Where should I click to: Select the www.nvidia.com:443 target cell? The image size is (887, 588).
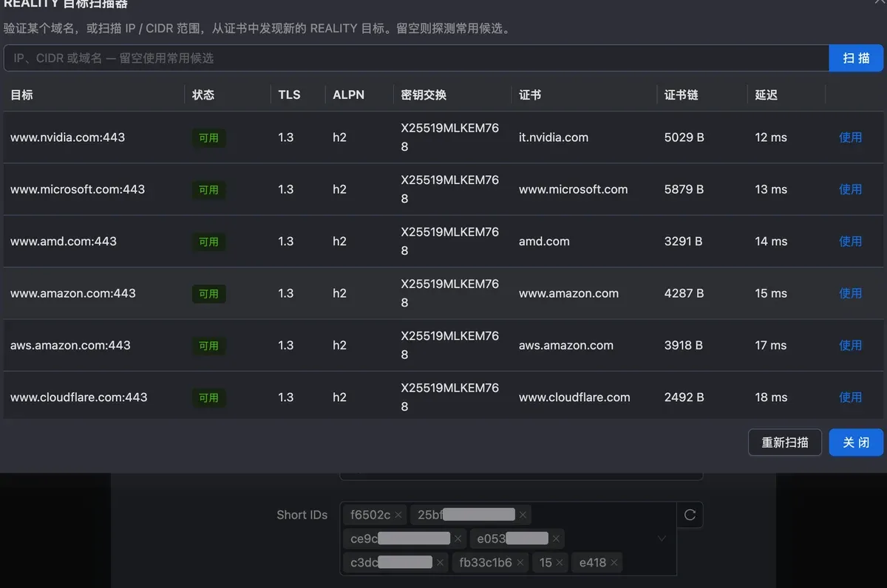click(67, 137)
